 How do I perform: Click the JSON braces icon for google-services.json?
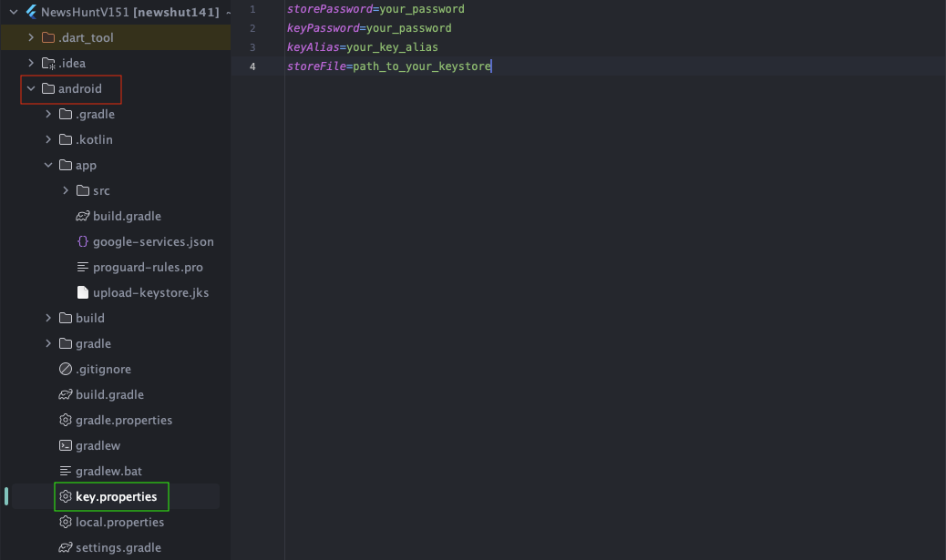click(83, 242)
